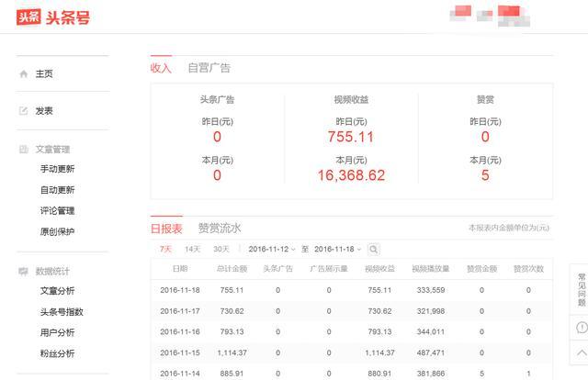
Task: Click the 333,559 video plays value
Action: click(431, 290)
